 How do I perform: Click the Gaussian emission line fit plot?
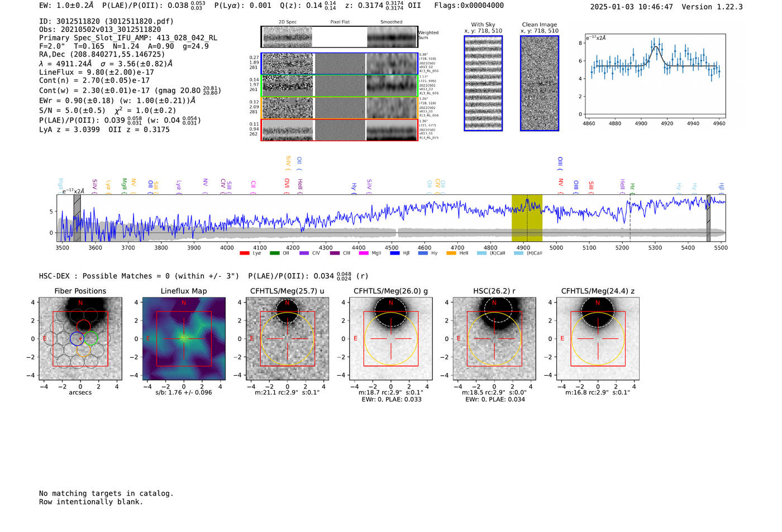[655, 76]
